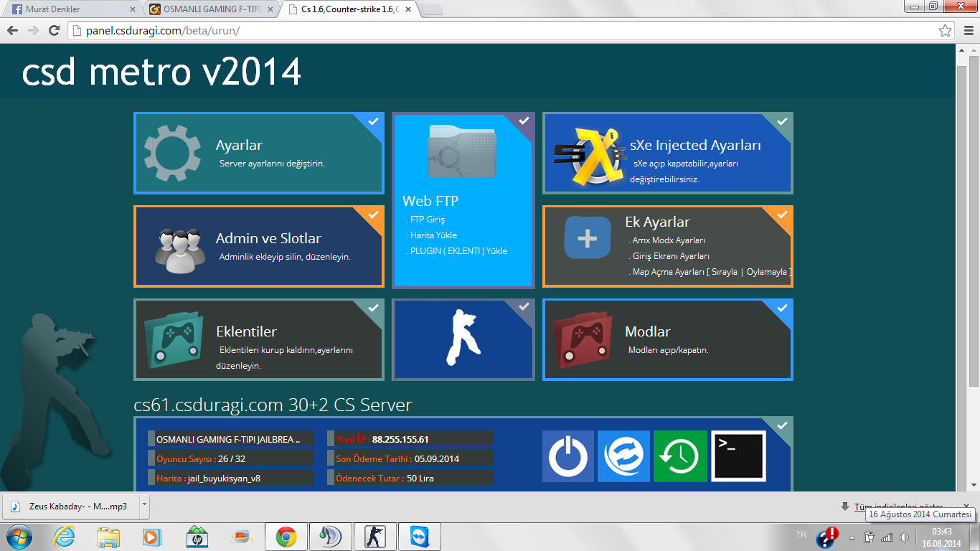
Task: Switch to TeamSpeak in the taskbar
Action: (331, 537)
